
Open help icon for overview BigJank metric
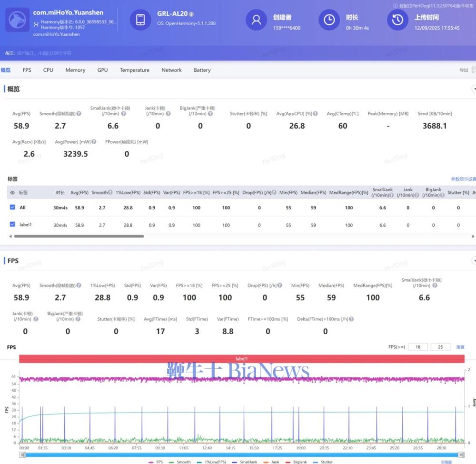tap(210, 113)
